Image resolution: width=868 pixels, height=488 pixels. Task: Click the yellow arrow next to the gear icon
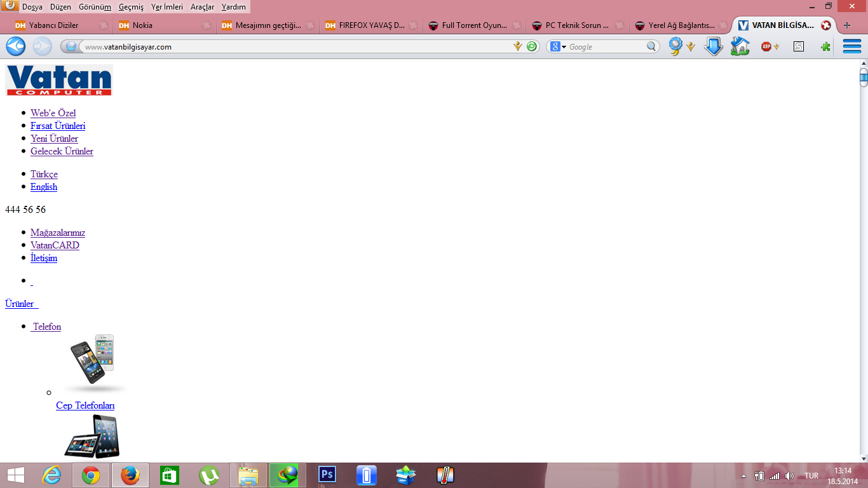click(690, 47)
